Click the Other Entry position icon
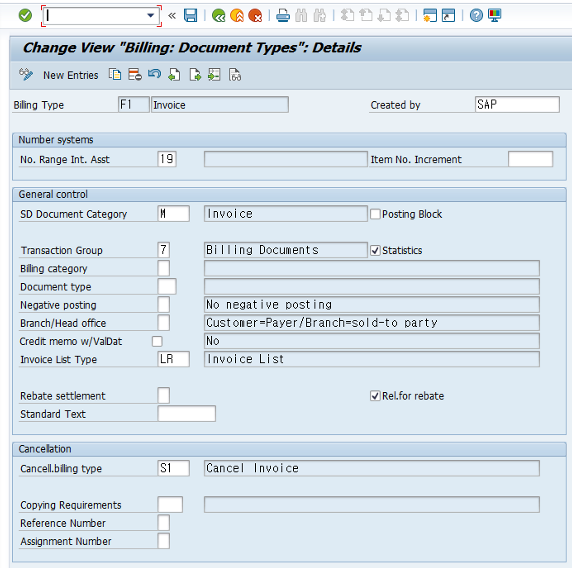The height and width of the screenshot is (568, 572). click(x=214, y=75)
